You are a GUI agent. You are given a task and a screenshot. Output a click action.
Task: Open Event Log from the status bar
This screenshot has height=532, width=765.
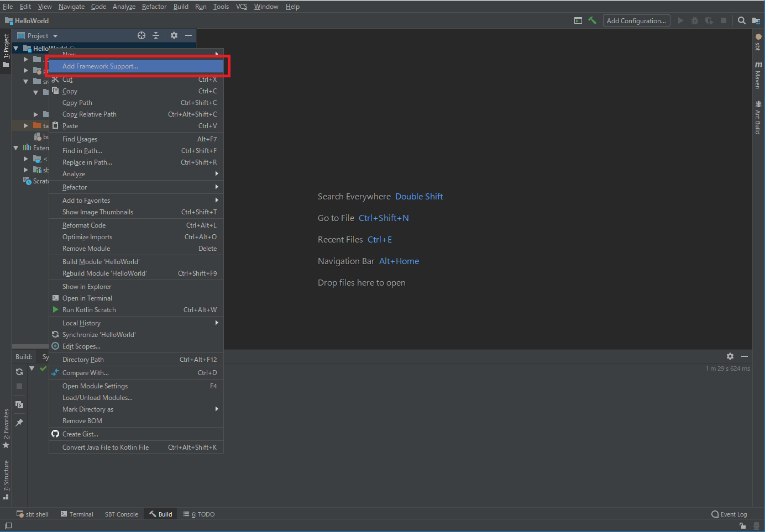729,514
